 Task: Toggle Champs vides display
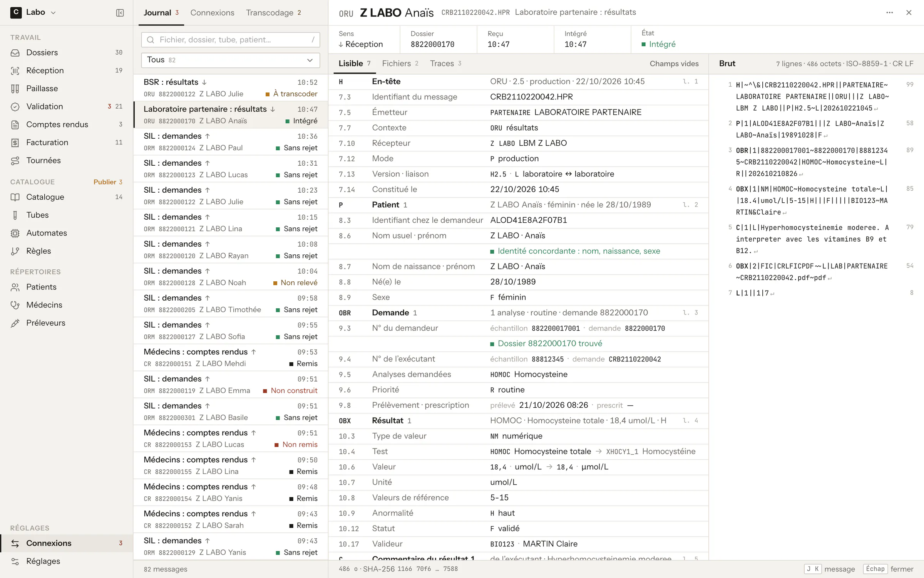click(x=674, y=64)
